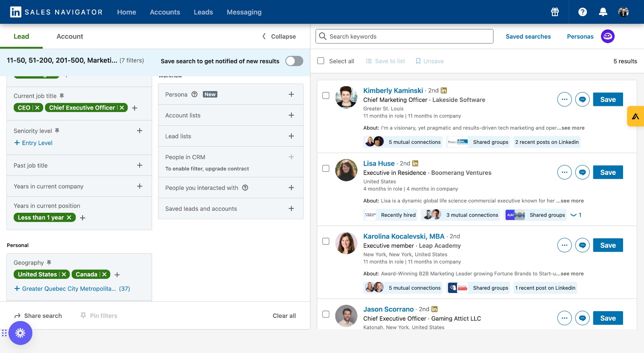Expand the Persona filter
The height and width of the screenshot is (353, 644).
[x=291, y=94]
